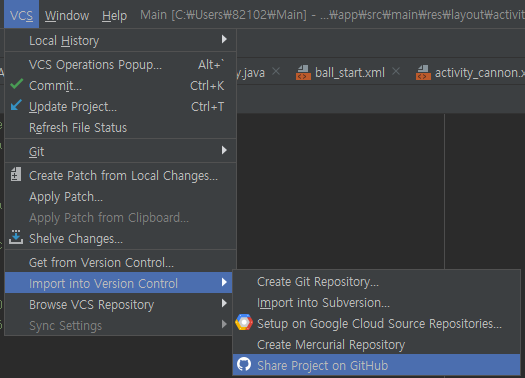
Task: Select VCS Operations Popup entry
Action: [x=121, y=65]
